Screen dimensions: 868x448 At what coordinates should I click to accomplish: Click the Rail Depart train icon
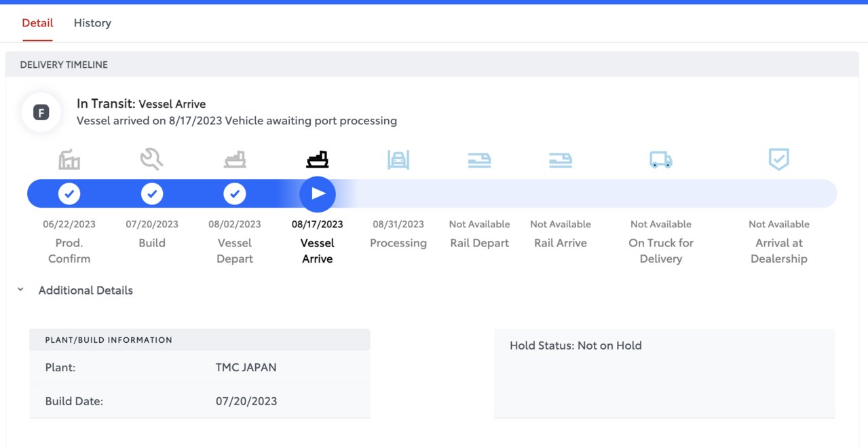coord(479,160)
